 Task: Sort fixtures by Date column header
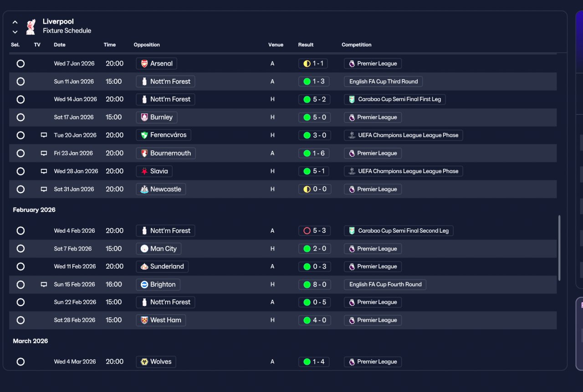coord(60,45)
